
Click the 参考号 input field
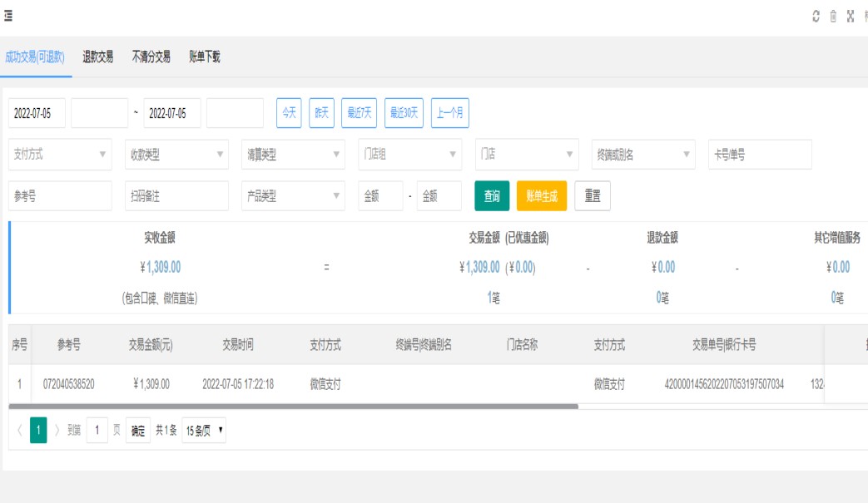pyautogui.click(x=60, y=196)
